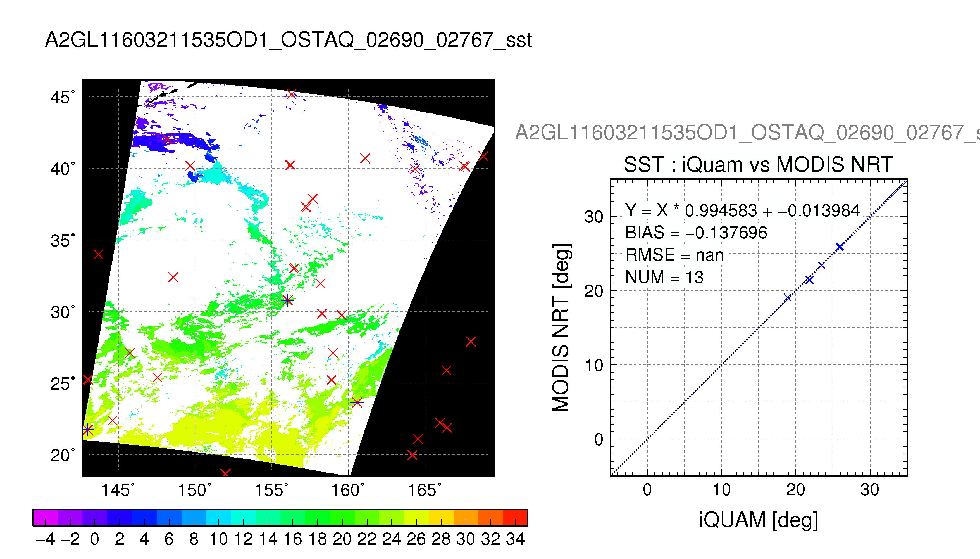Click the regression equation 'Y = X * 0.994583 + -0.013984'
This screenshot has height=559, width=980.
(x=742, y=210)
